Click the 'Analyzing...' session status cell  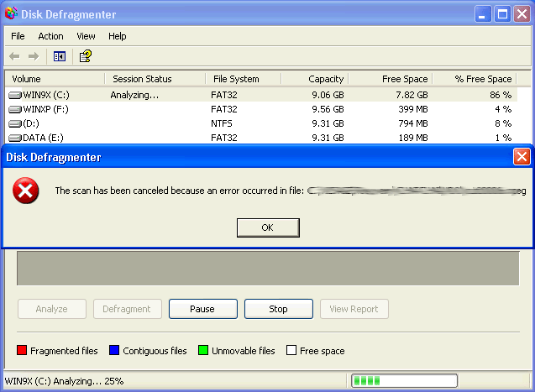point(134,95)
